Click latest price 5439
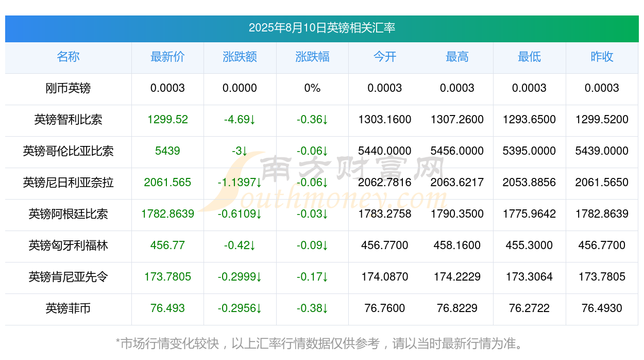This screenshot has width=644, height=360. 167,151
